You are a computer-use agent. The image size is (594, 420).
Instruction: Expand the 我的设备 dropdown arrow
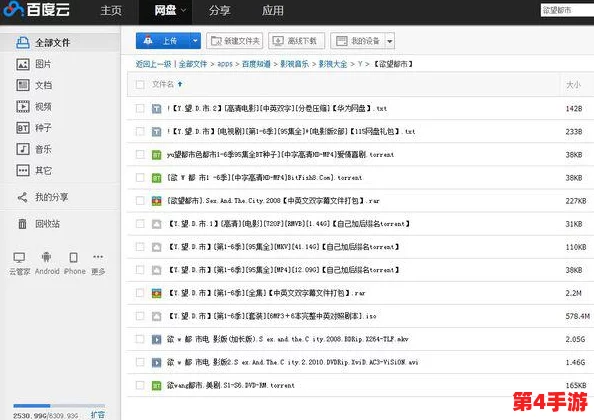[390, 41]
